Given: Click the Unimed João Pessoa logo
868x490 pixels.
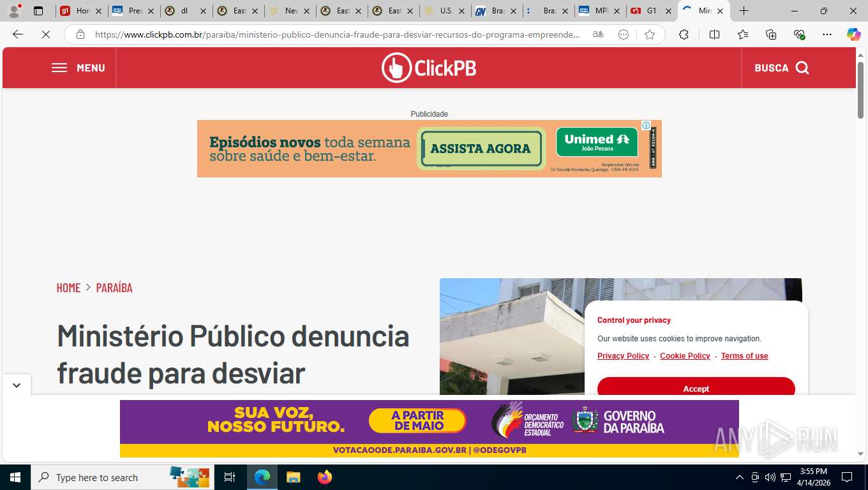Looking at the screenshot, I should pos(597,142).
